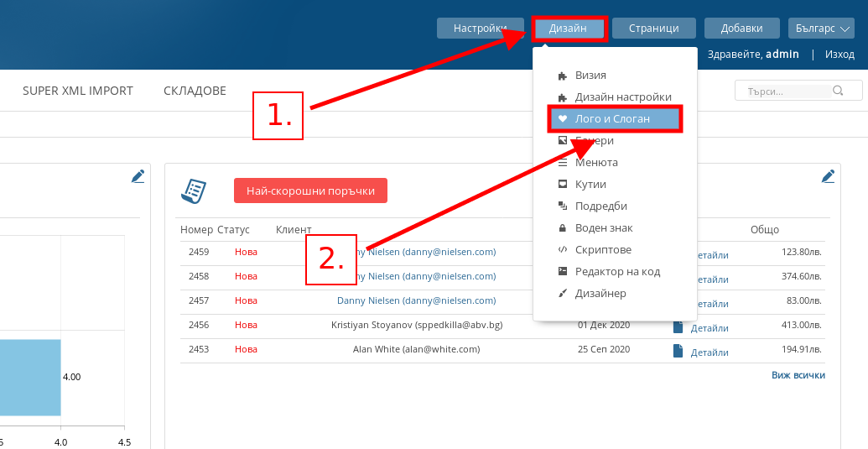Click the Изход logout link
This screenshot has width=868, height=449.
coord(839,55)
